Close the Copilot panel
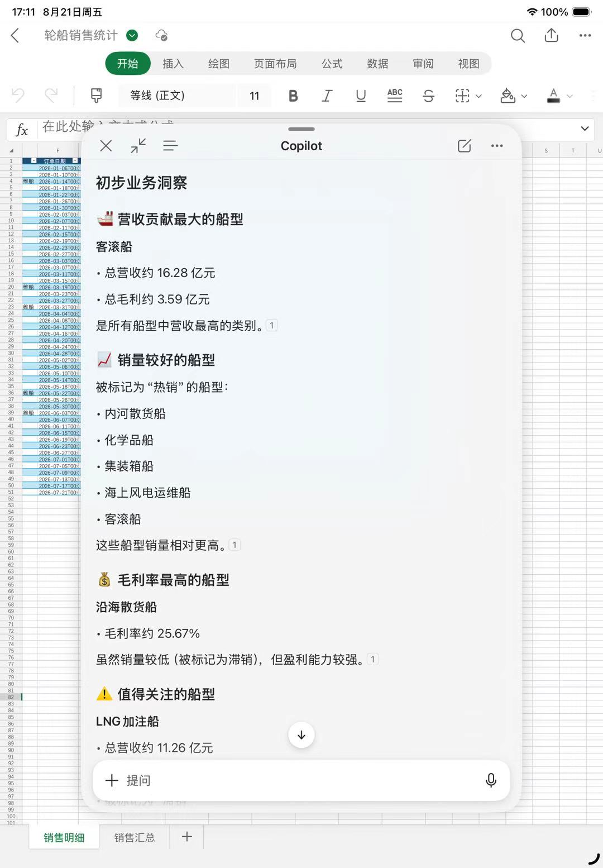The width and height of the screenshot is (603, 868). (106, 146)
